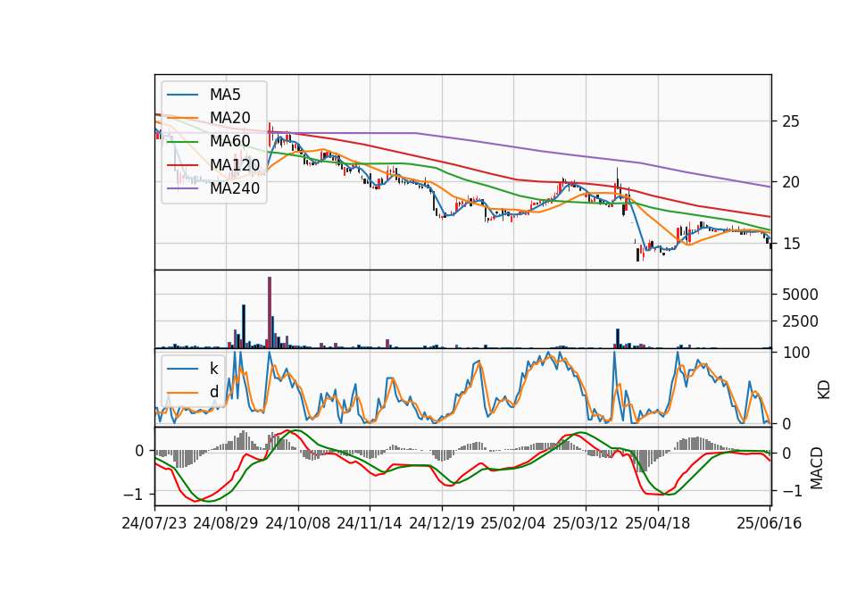Click the MACD axis title

pos(817,468)
